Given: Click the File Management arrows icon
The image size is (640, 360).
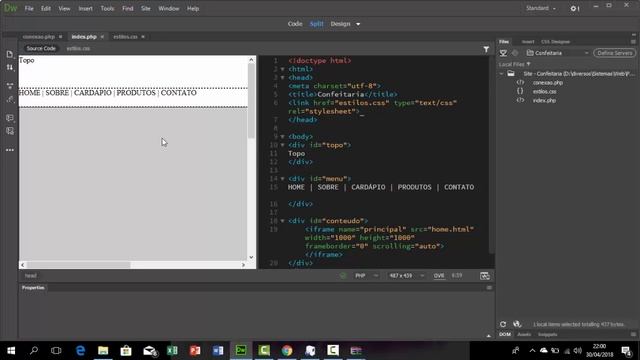Looking at the screenshot, I should 10,67.
